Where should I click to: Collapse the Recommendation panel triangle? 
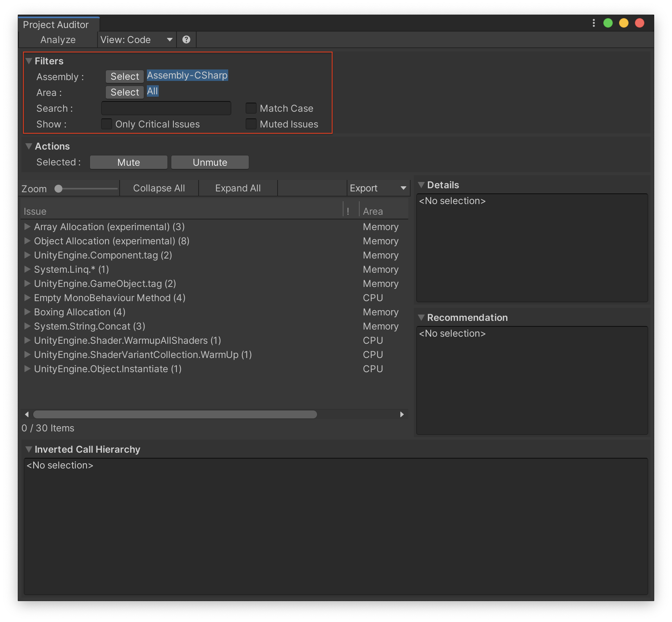coord(421,318)
